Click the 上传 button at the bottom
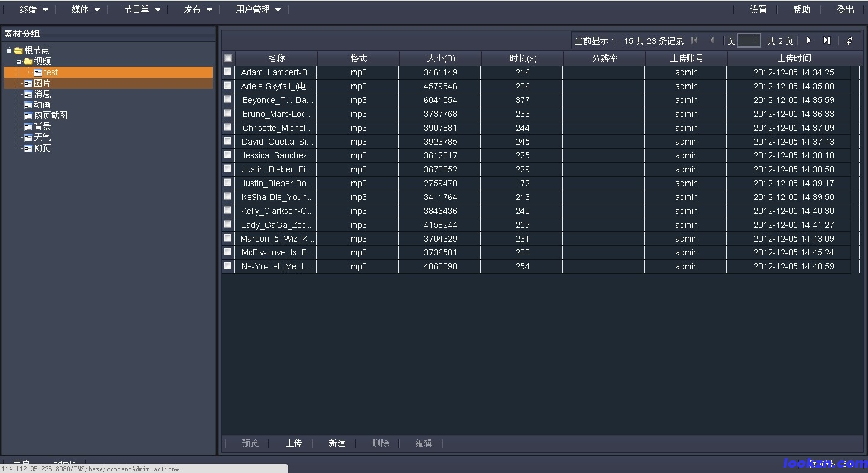The image size is (868, 473). [294, 443]
